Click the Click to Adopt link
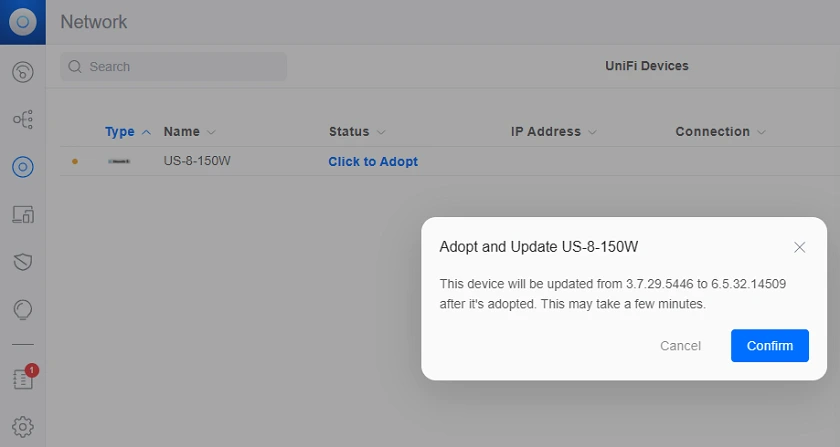Image resolution: width=840 pixels, height=447 pixels. pos(373,161)
